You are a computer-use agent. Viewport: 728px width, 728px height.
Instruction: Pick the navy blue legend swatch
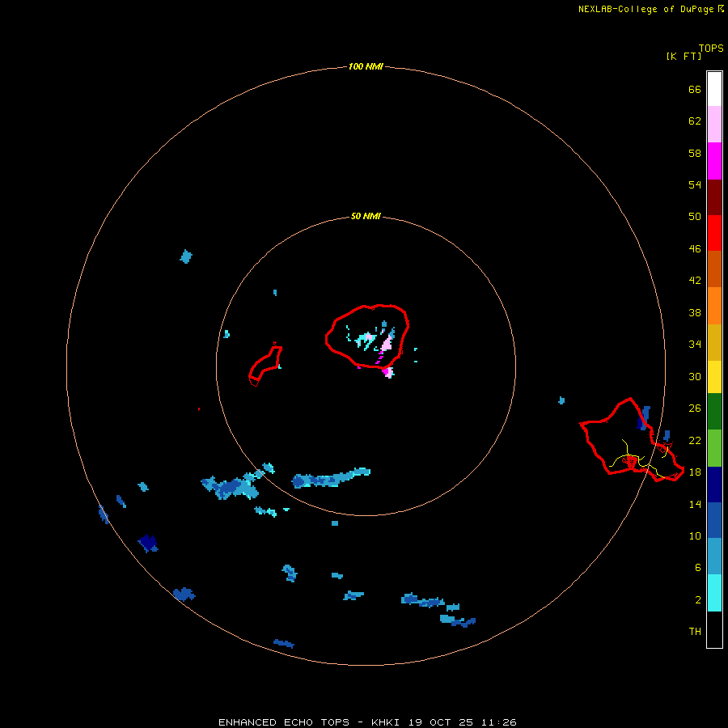coord(714,485)
